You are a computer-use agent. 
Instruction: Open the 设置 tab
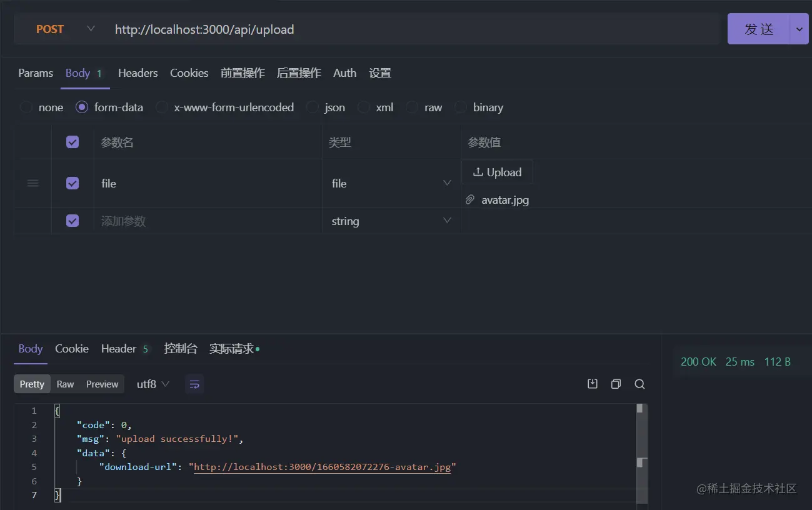click(x=380, y=73)
